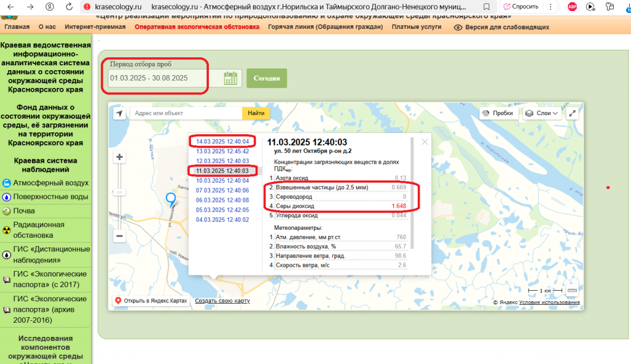Reload the page with the refresh icon

(69, 6)
